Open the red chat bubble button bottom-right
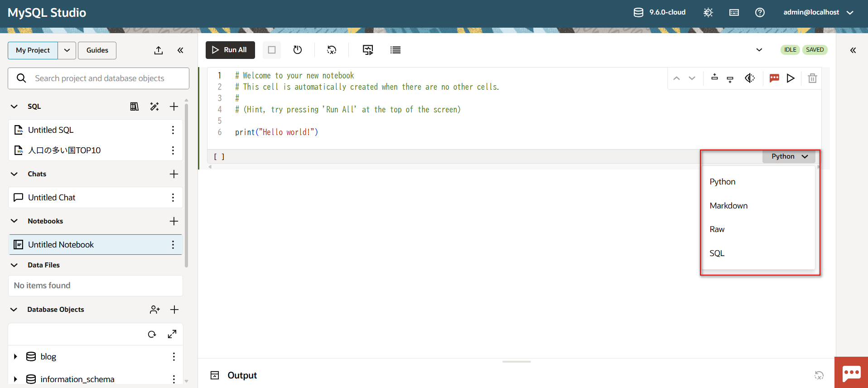The height and width of the screenshot is (388, 868). [x=851, y=373]
